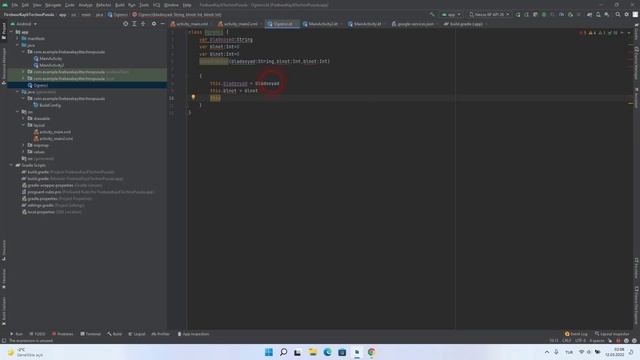The height and width of the screenshot is (360, 640).
Task: Switch to the build.gradle (app) editor tab
Action: (x=465, y=24)
